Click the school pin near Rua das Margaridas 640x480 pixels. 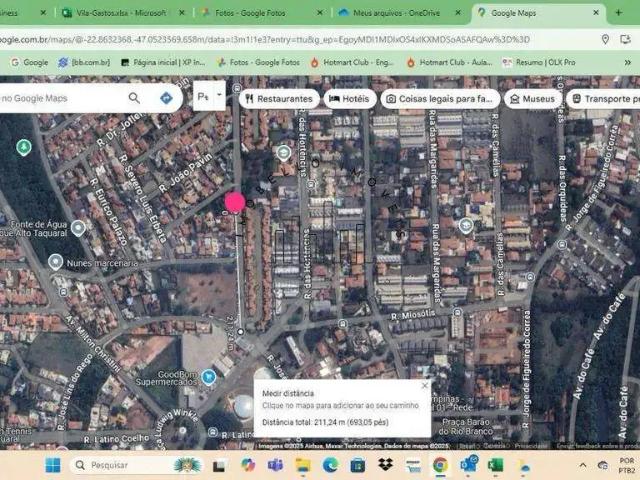click(x=466, y=225)
